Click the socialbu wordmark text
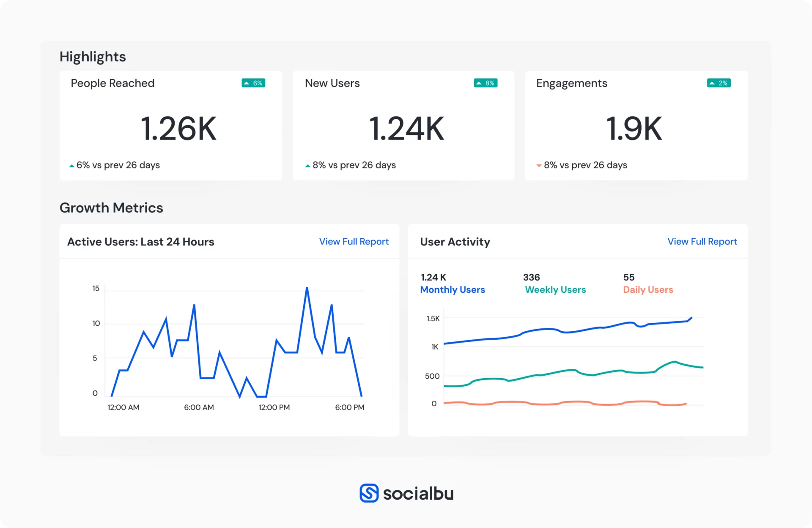The height and width of the screenshot is (528, 812). tap(418, 493)
